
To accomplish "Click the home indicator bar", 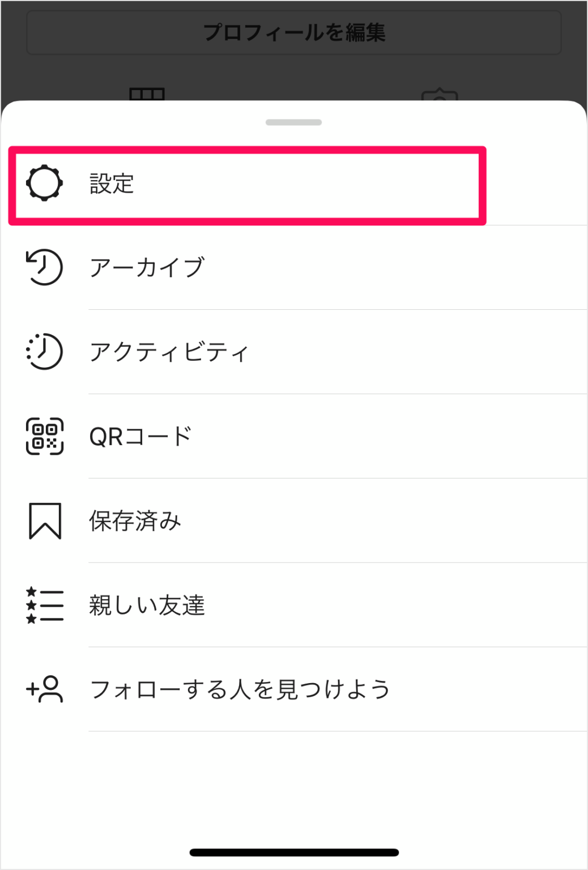I will point(294,852).
